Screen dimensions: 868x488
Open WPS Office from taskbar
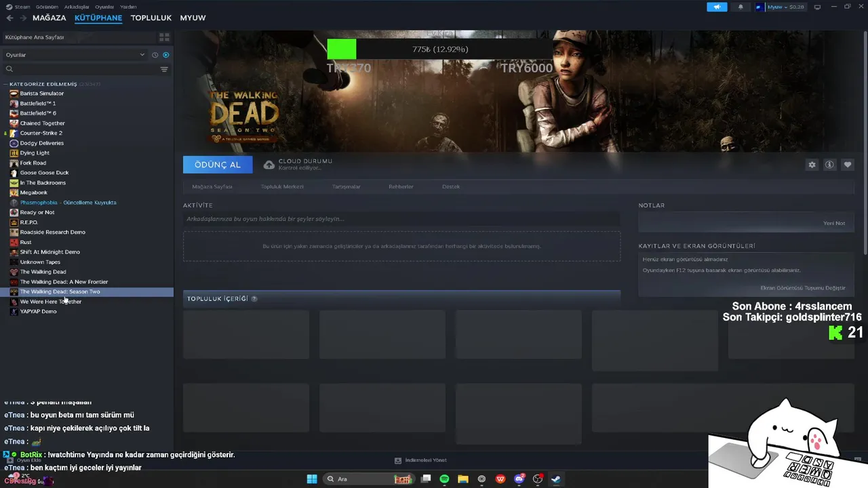pos(500,479)
